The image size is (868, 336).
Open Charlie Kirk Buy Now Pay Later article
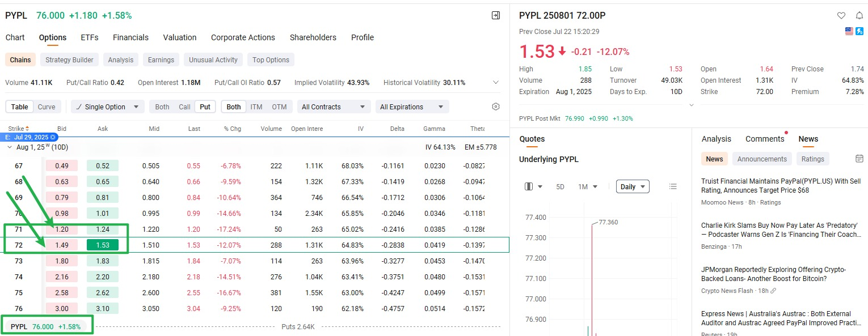click(x=781, y=230)
